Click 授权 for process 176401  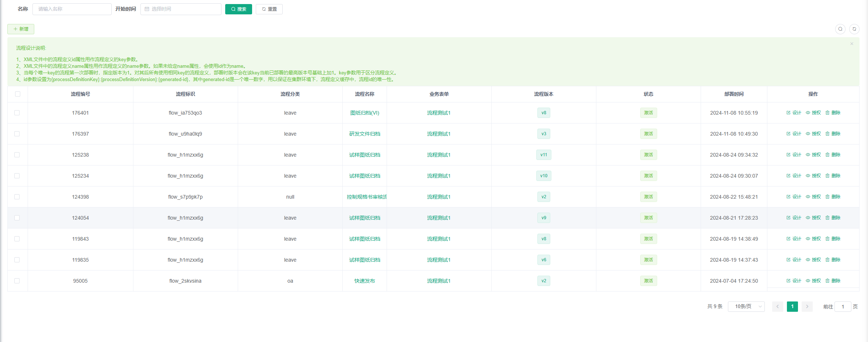[x=813, y=113]
